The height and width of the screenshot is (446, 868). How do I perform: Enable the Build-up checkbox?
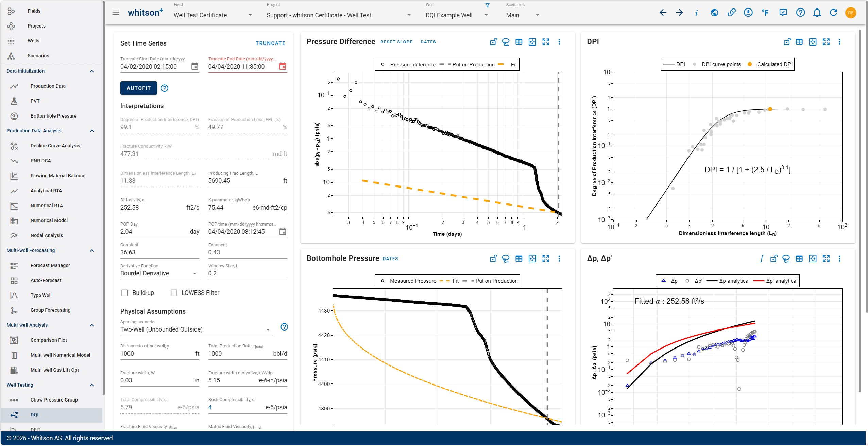point(125,293)
